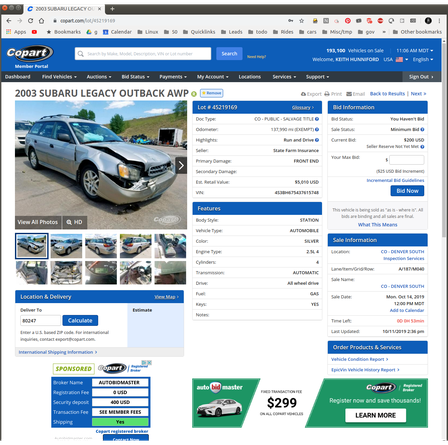Open a new browser tab
448x445 pixels.
coord(112,9)
